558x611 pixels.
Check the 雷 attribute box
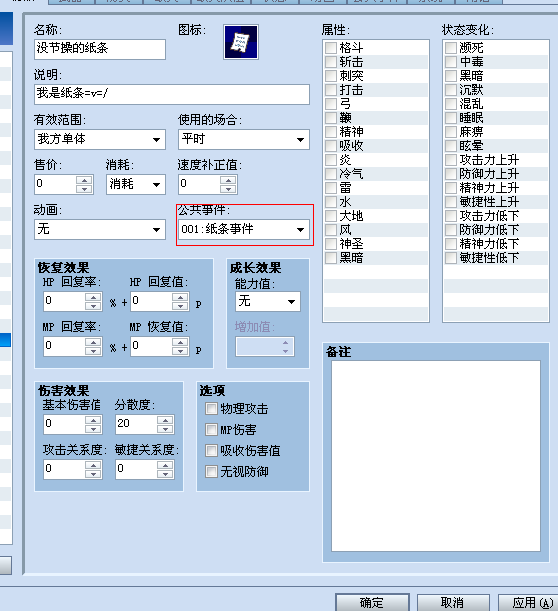click(x=331, y=188)
